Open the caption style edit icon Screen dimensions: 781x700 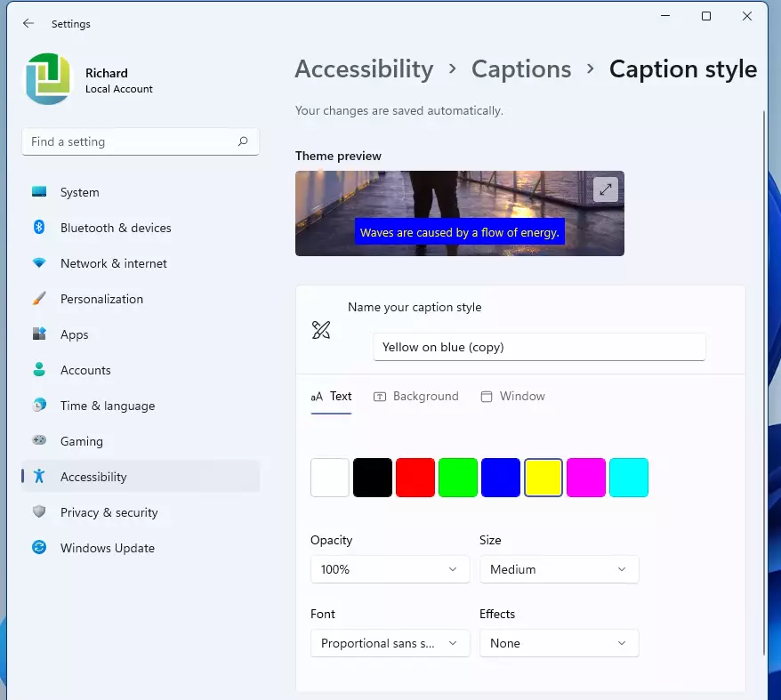tap(320, 330)
